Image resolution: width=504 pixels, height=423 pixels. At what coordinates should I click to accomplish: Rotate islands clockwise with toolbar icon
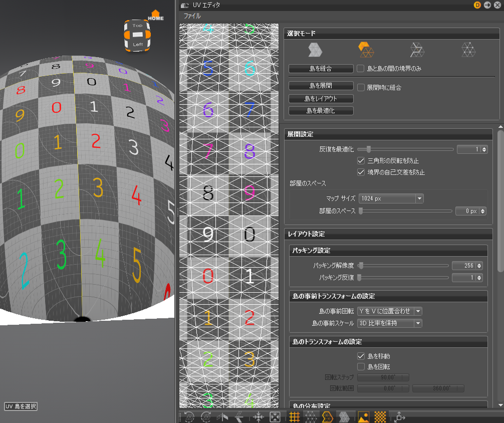206,417
